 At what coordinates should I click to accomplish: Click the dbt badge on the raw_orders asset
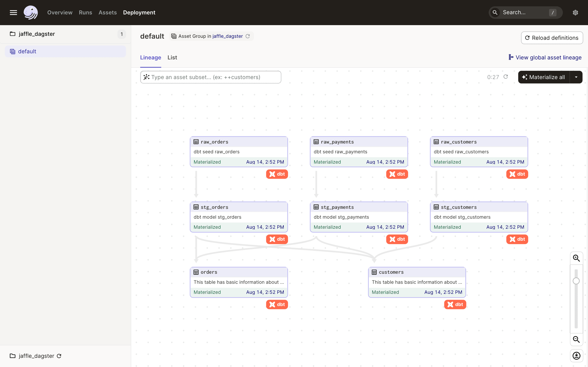click(277, 174)
